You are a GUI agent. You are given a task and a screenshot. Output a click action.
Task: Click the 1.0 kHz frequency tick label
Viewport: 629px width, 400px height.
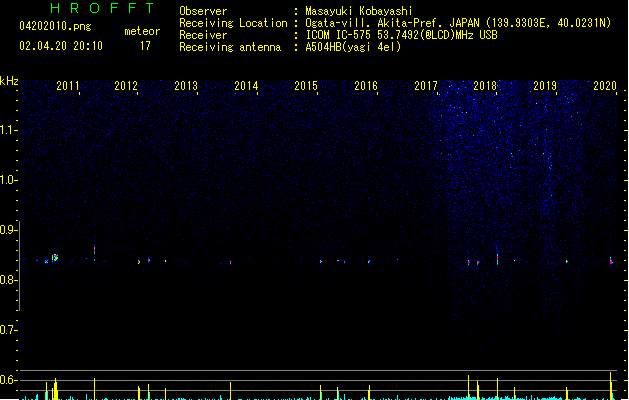point(7,180)
